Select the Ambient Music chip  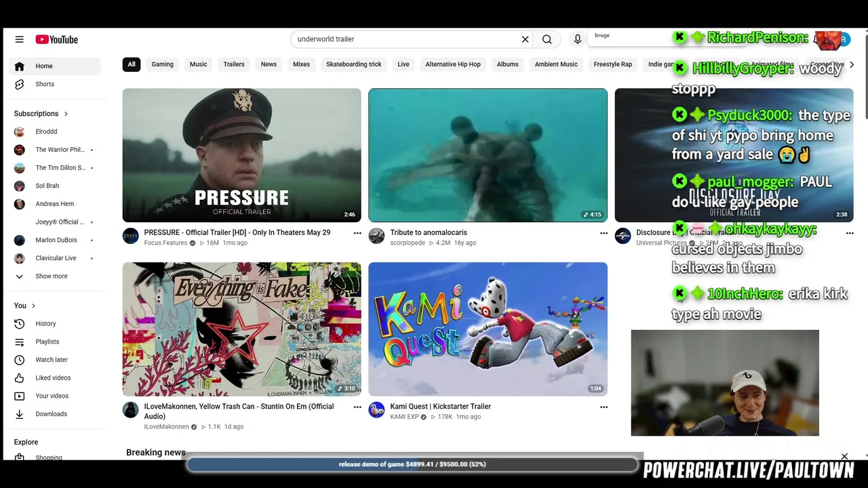pos(556,64)
